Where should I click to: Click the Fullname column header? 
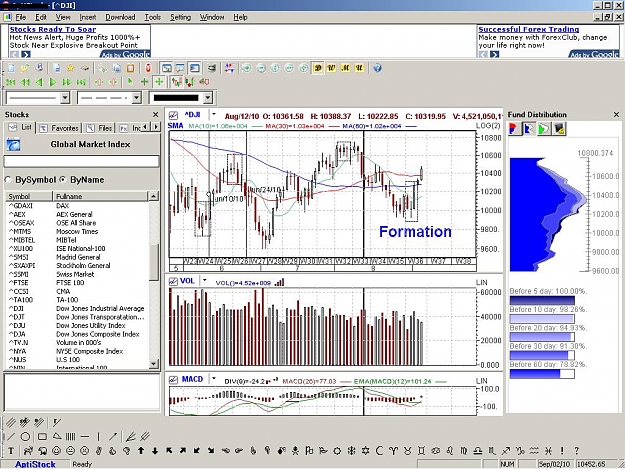(100, 196)
